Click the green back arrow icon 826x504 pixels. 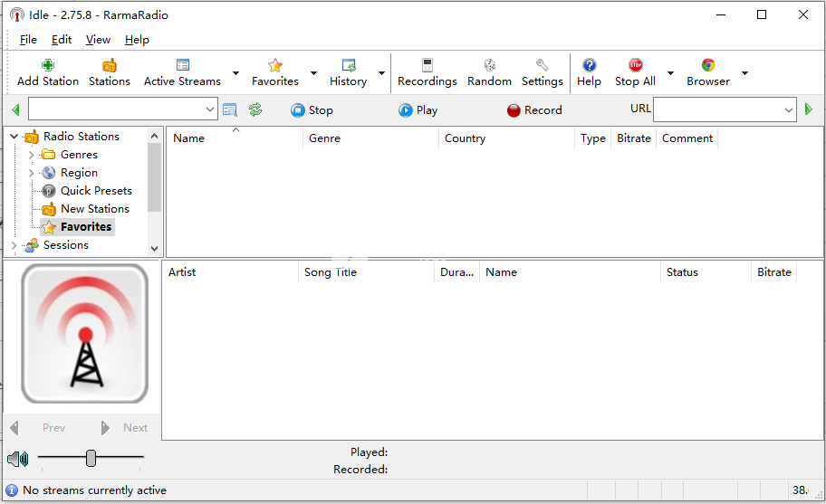[15, 110]
